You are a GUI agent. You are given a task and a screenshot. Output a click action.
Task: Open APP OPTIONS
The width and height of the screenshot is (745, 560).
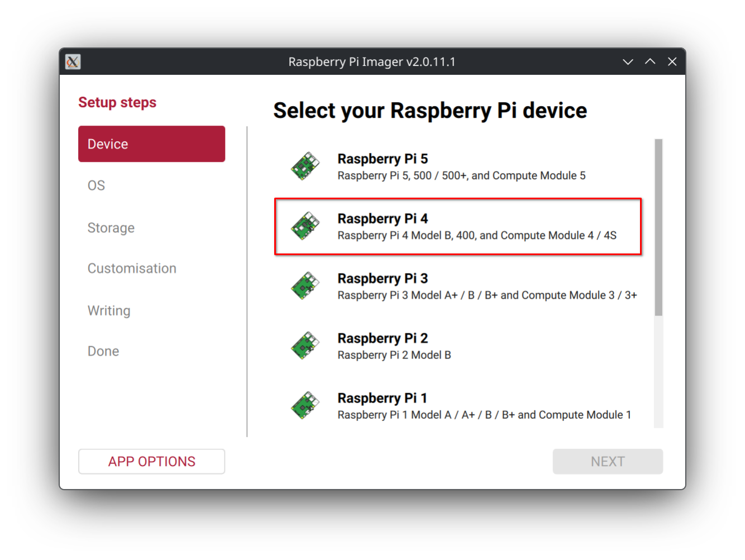[151, 462]
